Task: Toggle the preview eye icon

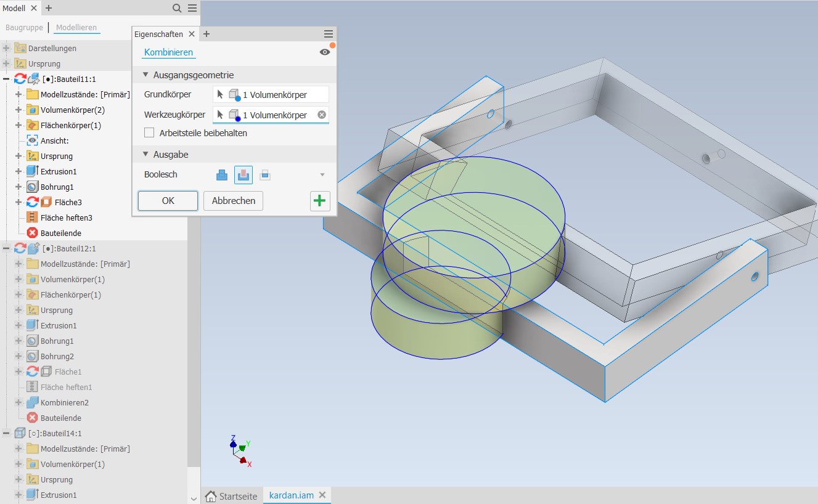Action: pos(325,52)
